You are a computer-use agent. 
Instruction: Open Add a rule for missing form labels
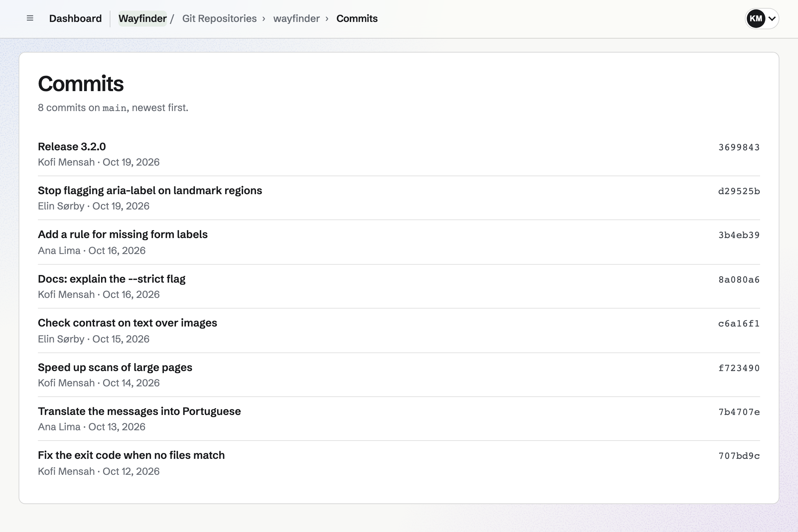click(x=123, y=234)
